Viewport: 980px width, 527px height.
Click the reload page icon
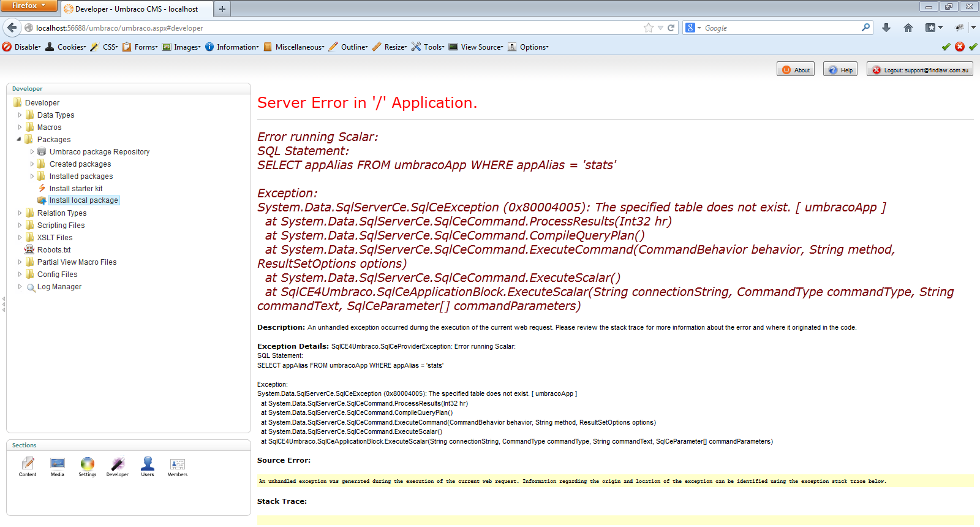(671, 28)
